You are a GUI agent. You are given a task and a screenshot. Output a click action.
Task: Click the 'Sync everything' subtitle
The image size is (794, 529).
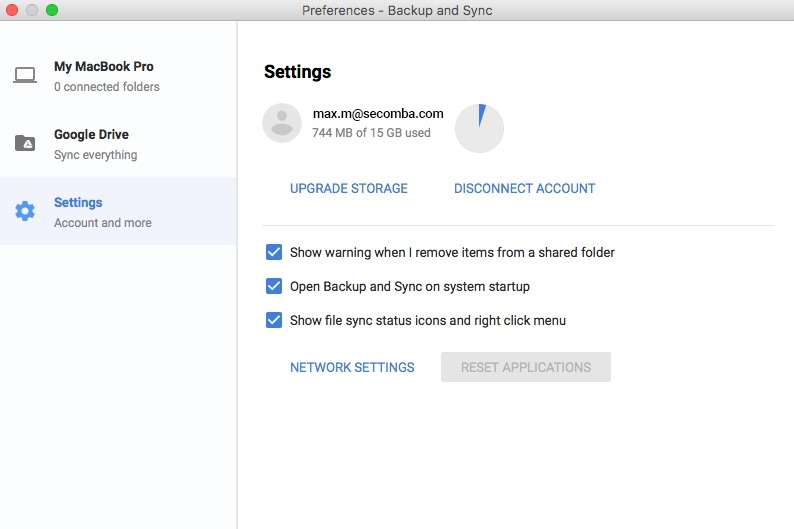click(x=96, y=155)
